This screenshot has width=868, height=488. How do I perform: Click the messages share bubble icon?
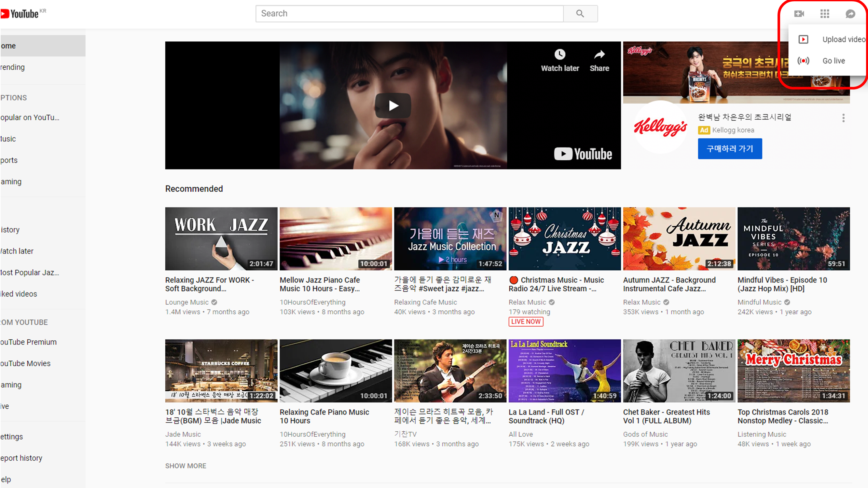click(850, 13)
